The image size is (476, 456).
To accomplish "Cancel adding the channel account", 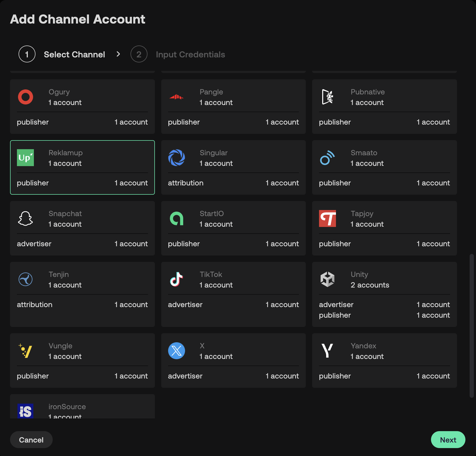I will pos(31,440).
